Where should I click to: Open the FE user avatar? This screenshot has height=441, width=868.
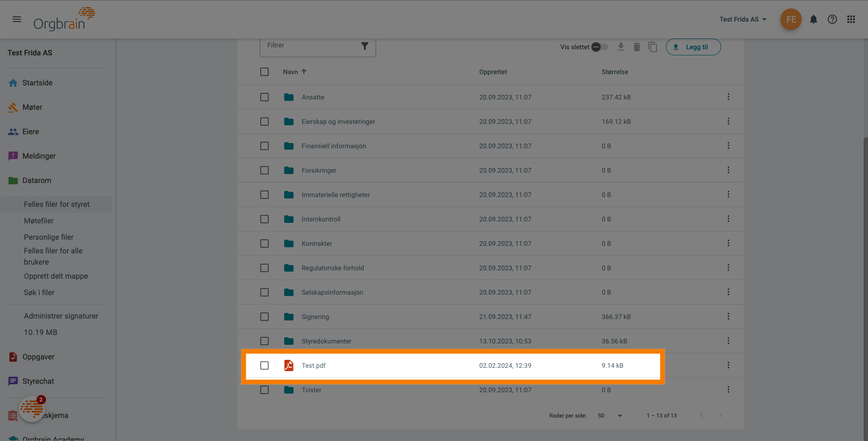pyautogui.click(x=791, y=19)
